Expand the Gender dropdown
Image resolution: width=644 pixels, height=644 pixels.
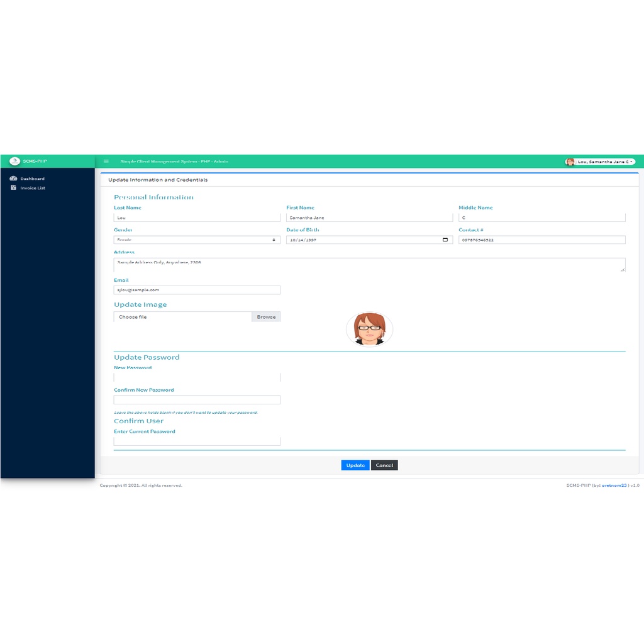click(x=197, y=240)
